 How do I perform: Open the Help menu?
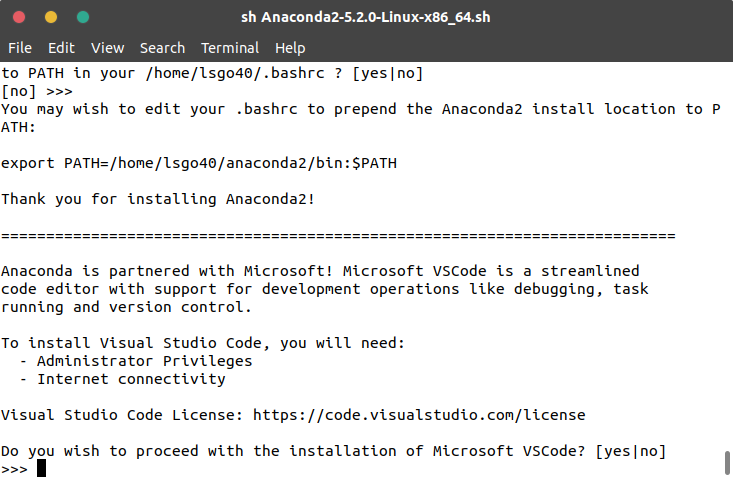click(290, 48)
